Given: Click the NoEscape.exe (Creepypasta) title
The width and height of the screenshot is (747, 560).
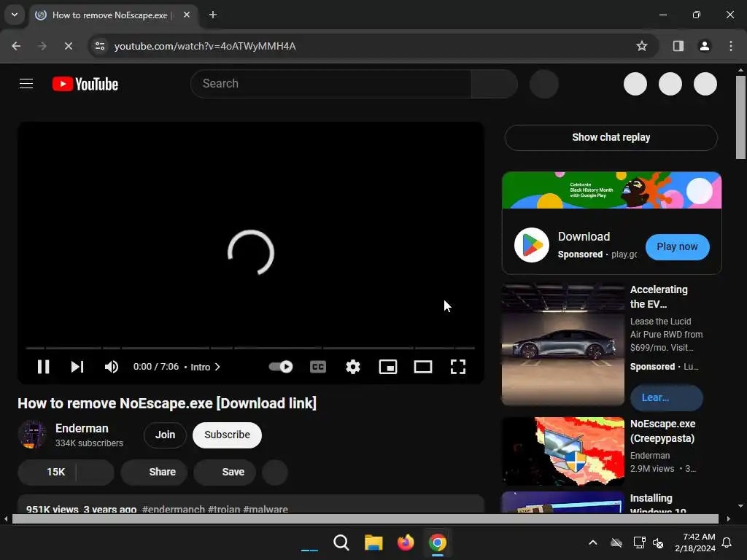Looking at the screenshot, I should [662, 431].
